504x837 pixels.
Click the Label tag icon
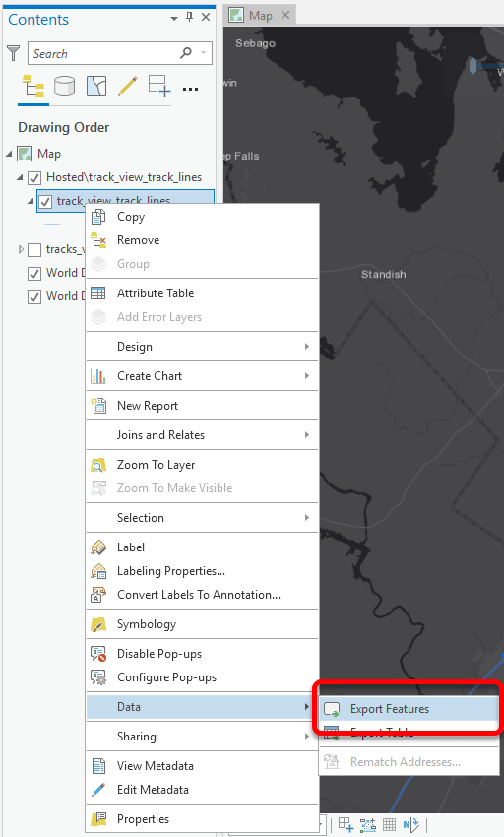coord(98,547)
